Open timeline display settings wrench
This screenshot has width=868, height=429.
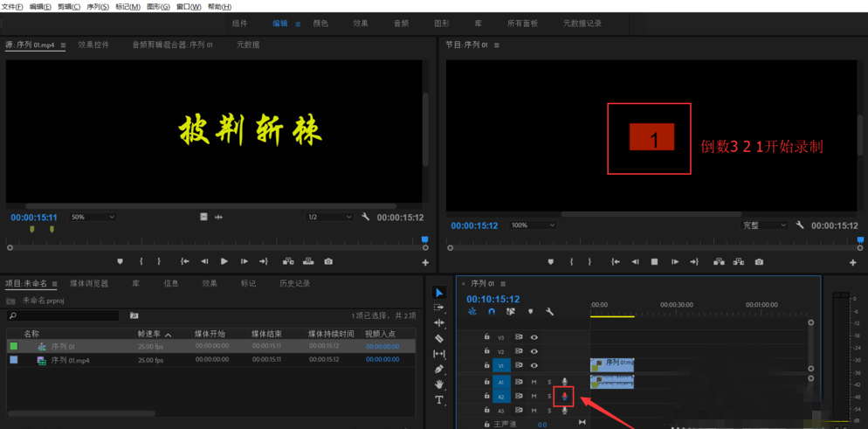tap(549, 312)
